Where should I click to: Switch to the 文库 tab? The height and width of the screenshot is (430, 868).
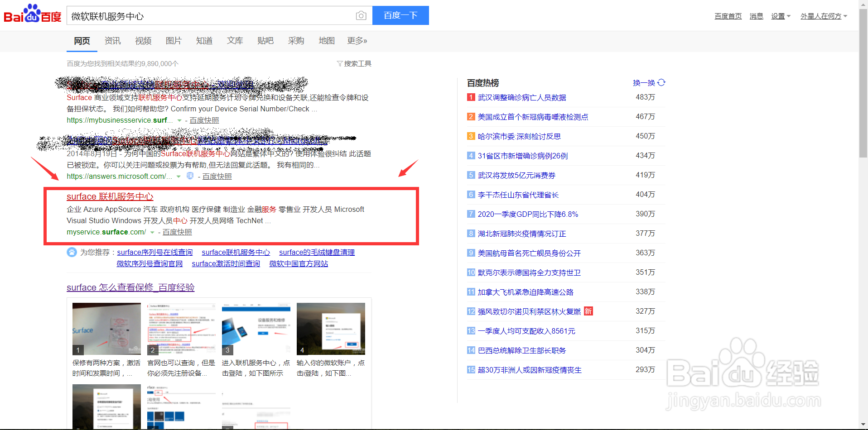[x=235, y=41]
